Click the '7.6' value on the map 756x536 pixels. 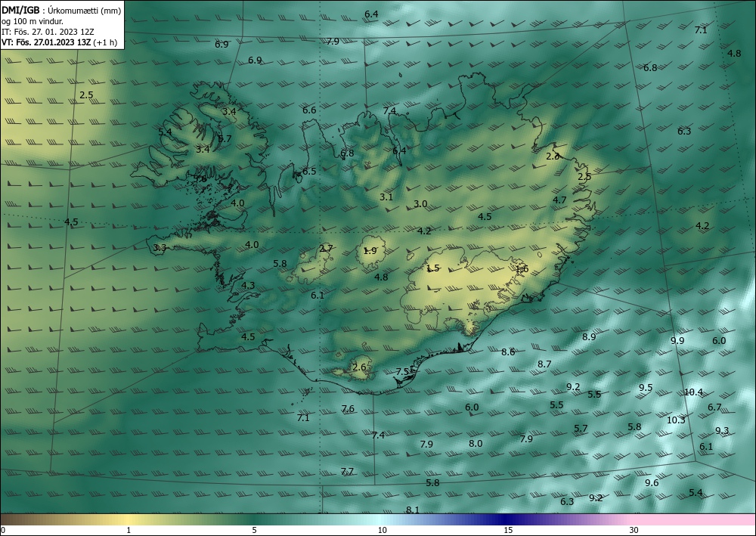coord(348,409)
